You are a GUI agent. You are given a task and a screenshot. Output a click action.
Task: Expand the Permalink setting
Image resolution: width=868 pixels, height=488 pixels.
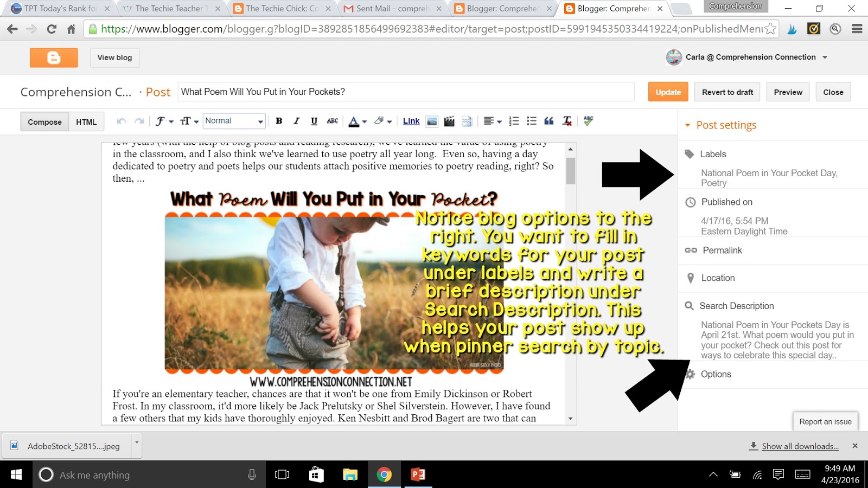point(722,251)
